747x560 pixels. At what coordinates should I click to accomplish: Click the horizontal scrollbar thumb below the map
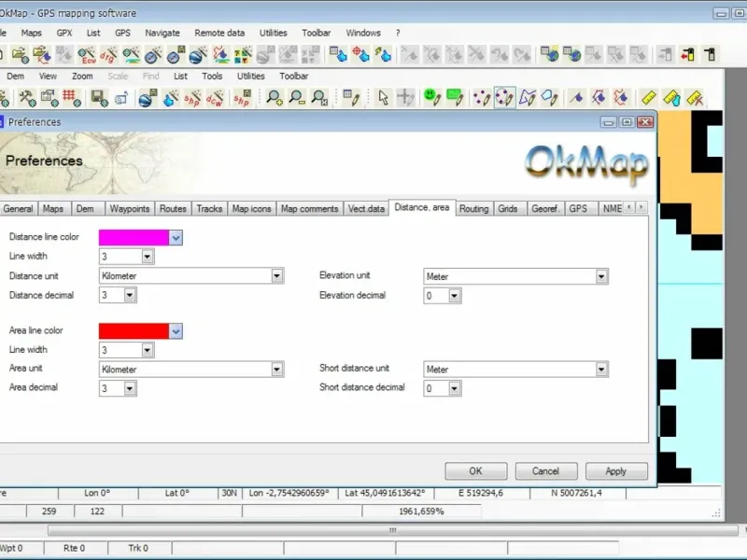[x=392, y=530]
